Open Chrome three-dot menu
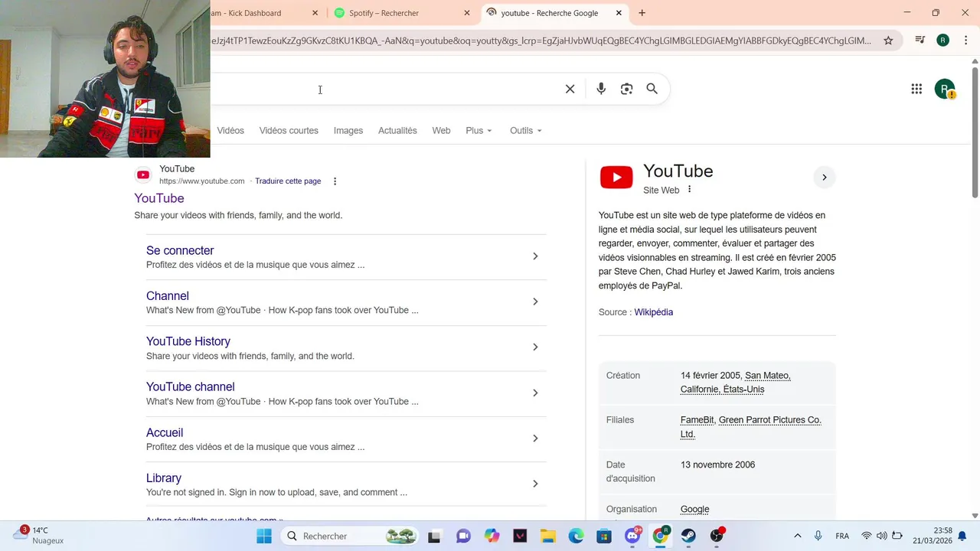980x551 pixels. (966, 41)
